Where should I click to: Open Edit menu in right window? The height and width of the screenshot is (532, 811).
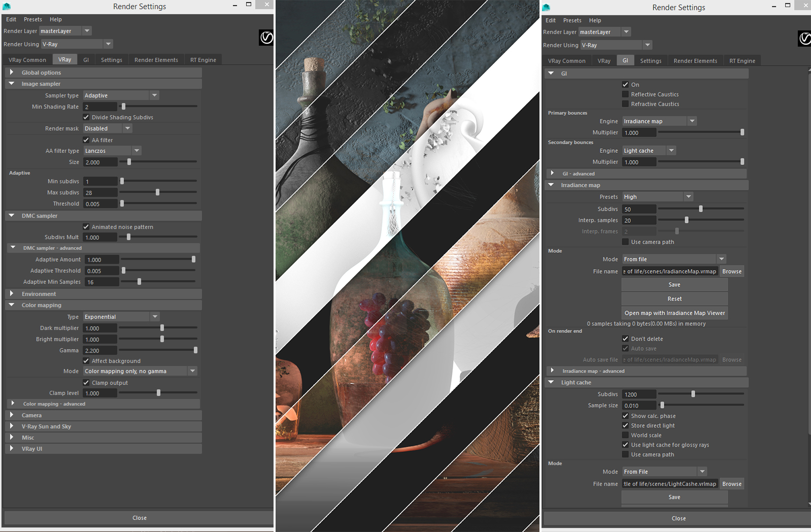click(x=551, y=20)
